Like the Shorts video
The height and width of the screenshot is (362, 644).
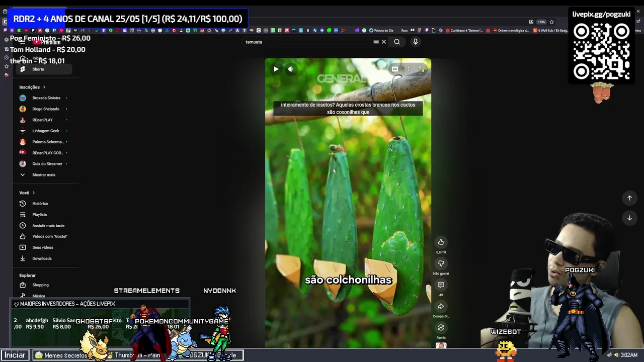pyautogui.click(x=441, y=242)
